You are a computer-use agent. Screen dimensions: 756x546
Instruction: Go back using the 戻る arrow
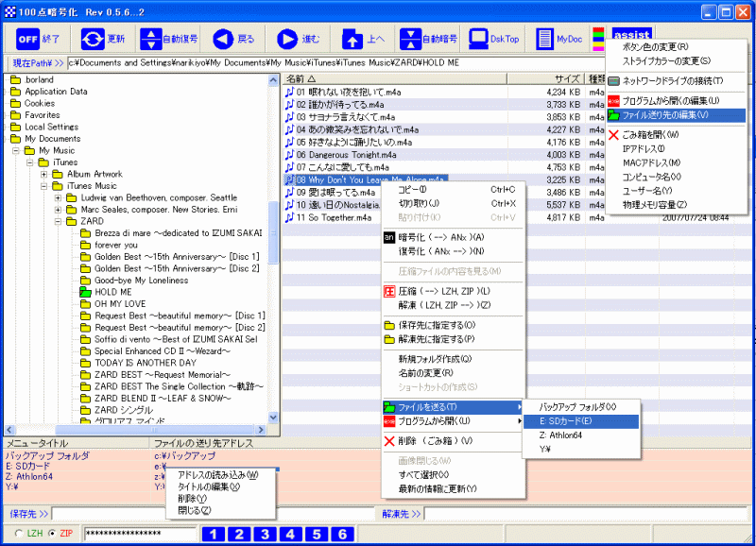pyautogui.click(x=233, y=39)
